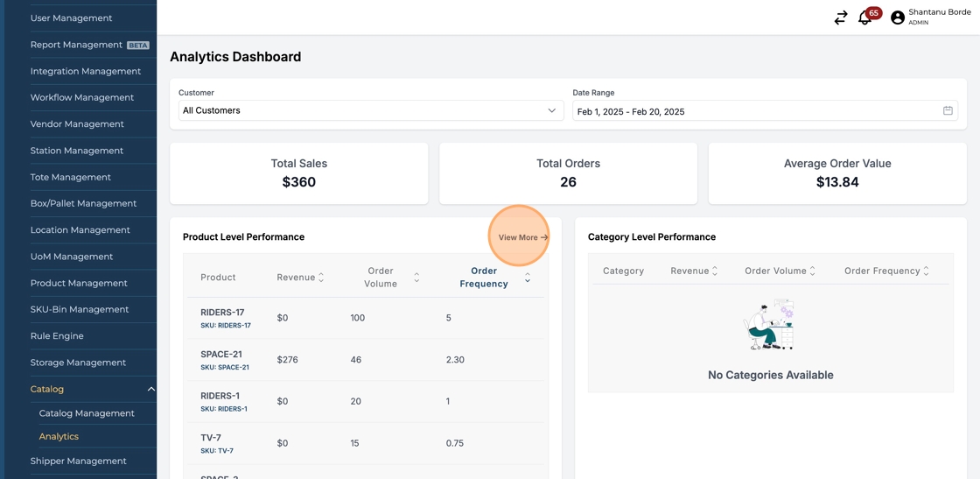
Task: Open the date range calendar icon
Action: point(948,111)
